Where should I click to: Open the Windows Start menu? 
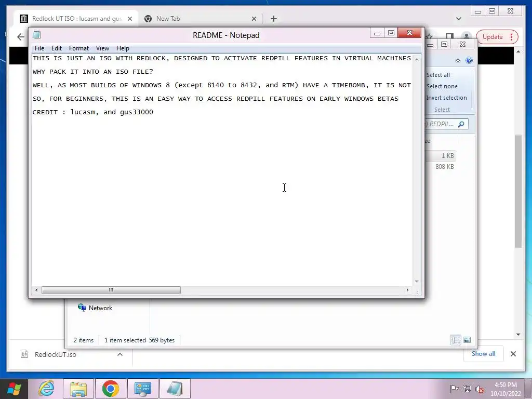pyautogui.click(x=14, y=389)
